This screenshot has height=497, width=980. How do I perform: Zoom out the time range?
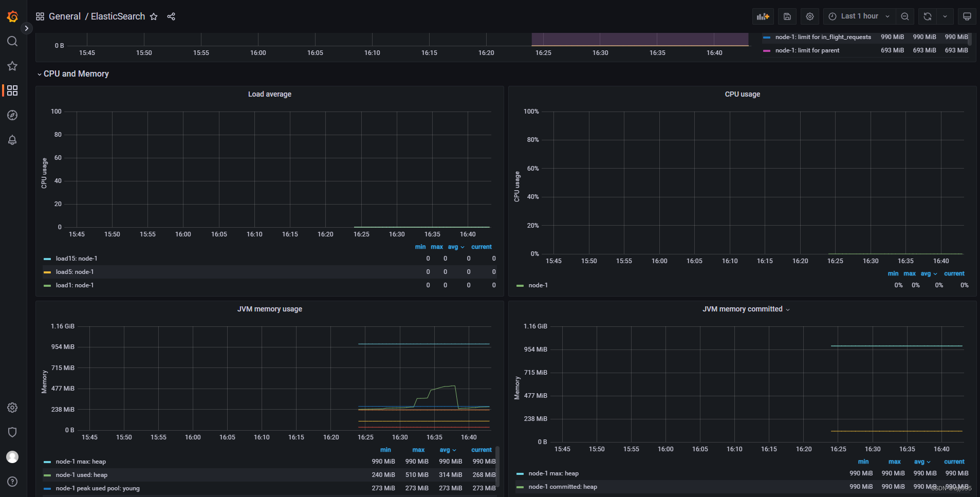tap(904, 16)
